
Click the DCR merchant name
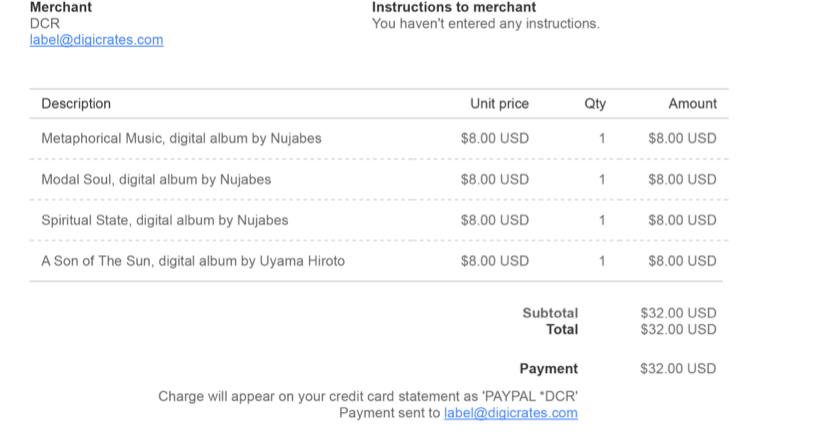pos(45,24)
